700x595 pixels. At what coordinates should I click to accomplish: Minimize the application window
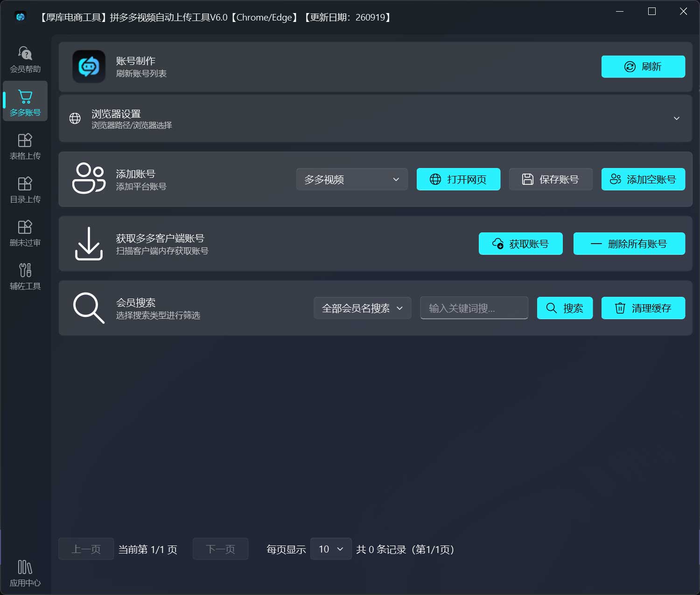(620, 11)
